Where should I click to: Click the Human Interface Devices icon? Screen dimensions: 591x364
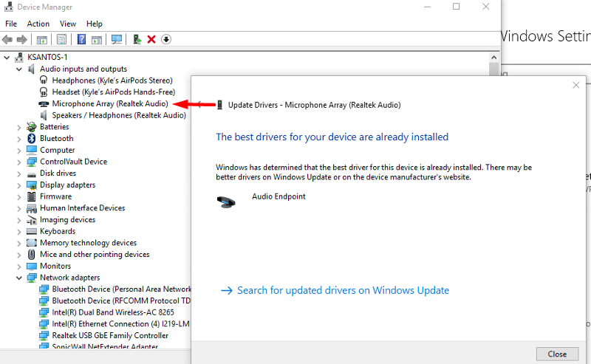tap(32, 208)
